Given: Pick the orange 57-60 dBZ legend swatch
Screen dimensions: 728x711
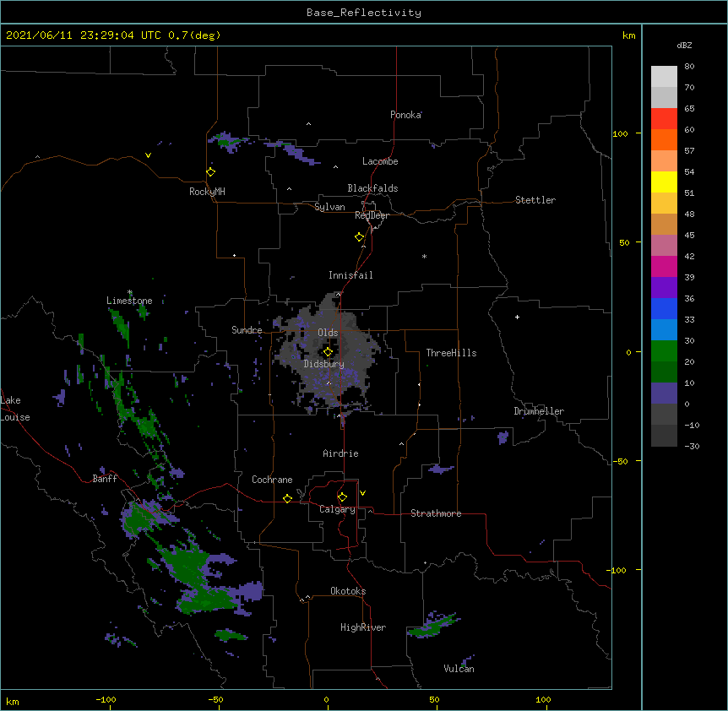Looking at the screenshot, I should 664,139.
